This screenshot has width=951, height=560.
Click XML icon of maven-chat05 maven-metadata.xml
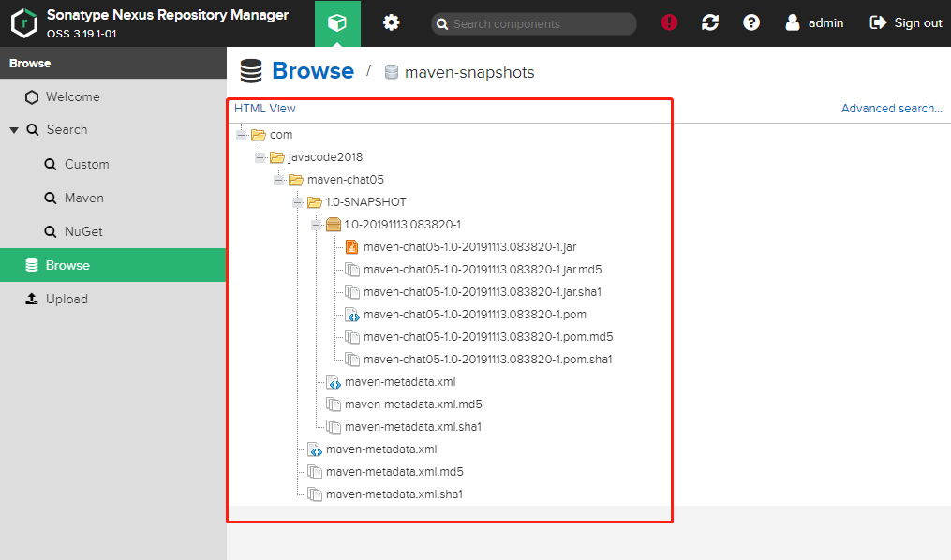[314, 449]
